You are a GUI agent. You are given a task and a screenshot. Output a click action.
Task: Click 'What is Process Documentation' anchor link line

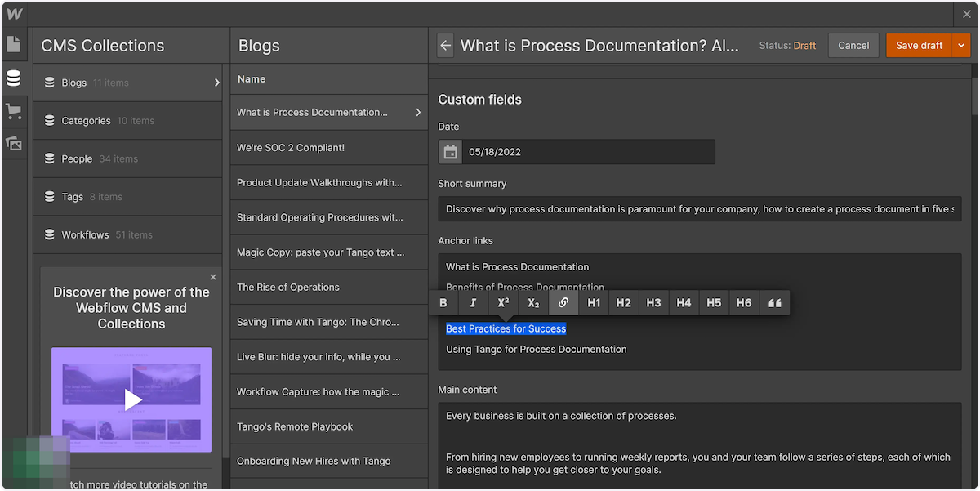(x=517, y=267)
